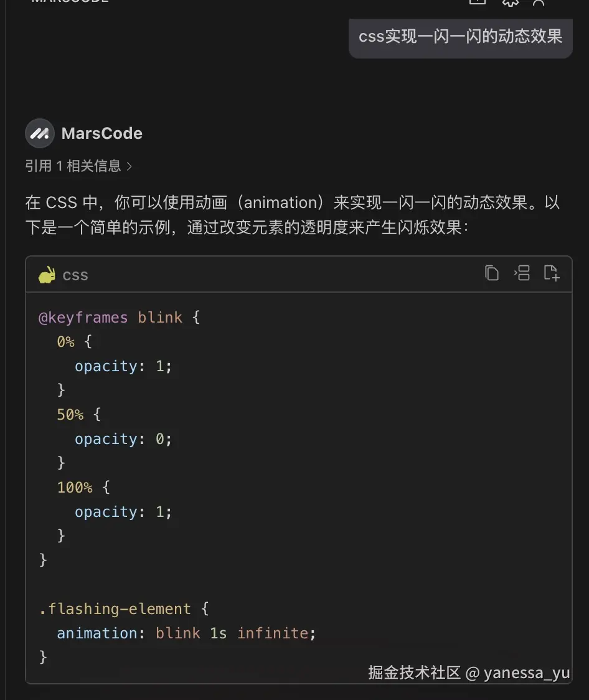Image resolution: width=589 pixels, height=700 pixels.
Task: Click the 100% keyframe line
Action: tap(83, 488)
